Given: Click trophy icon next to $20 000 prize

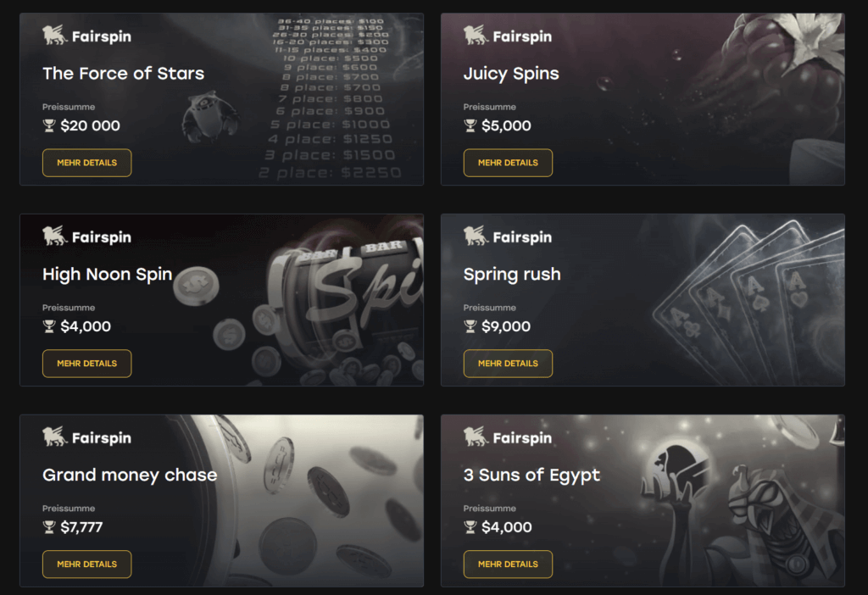Looking at the screenshot, I should [49, 125].
